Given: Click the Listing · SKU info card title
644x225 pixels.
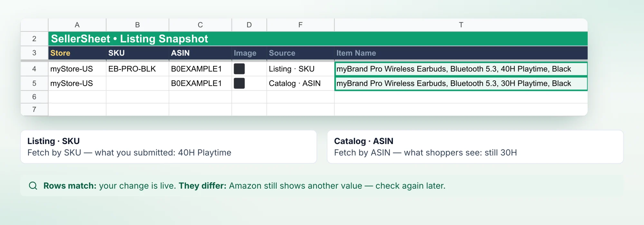Looking at the screenshot, I should click(x=53, y=141).
